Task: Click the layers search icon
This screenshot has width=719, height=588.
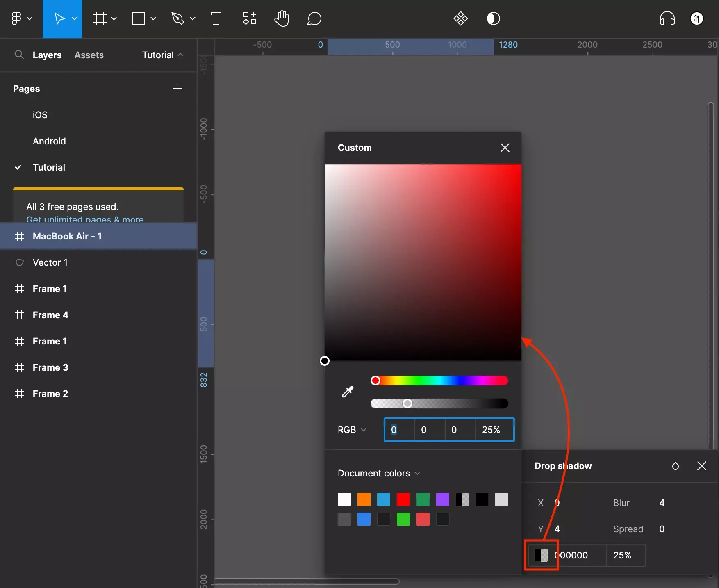Action: pyautogui.click(x=19, y=55)
